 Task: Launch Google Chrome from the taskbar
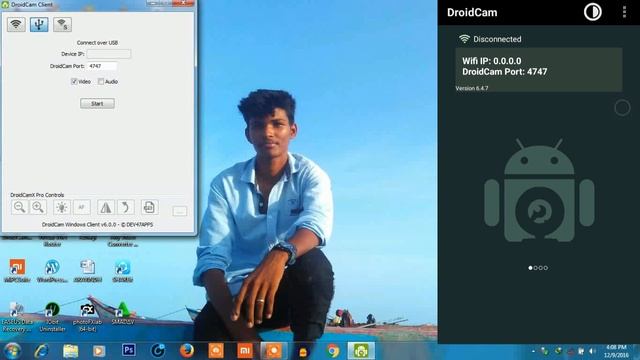[x=333, y=351]
